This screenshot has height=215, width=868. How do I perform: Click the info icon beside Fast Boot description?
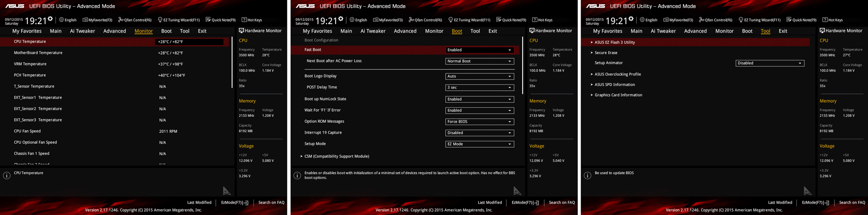pos(297,176)
